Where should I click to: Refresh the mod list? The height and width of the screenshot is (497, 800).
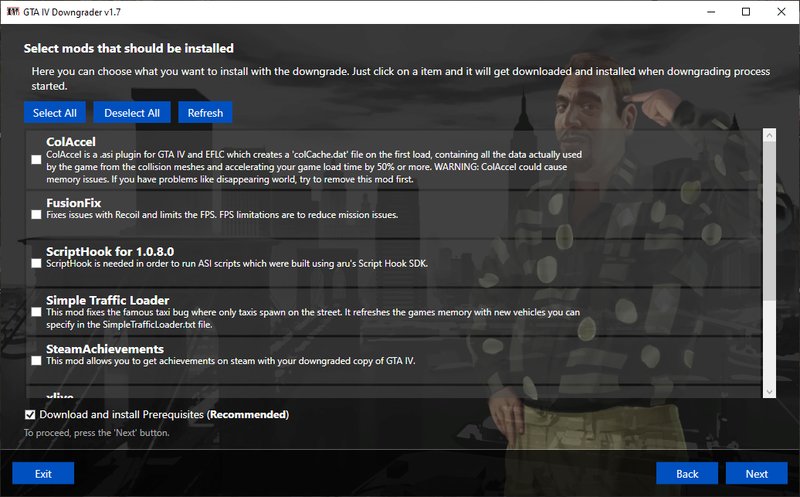click(205, 113)
